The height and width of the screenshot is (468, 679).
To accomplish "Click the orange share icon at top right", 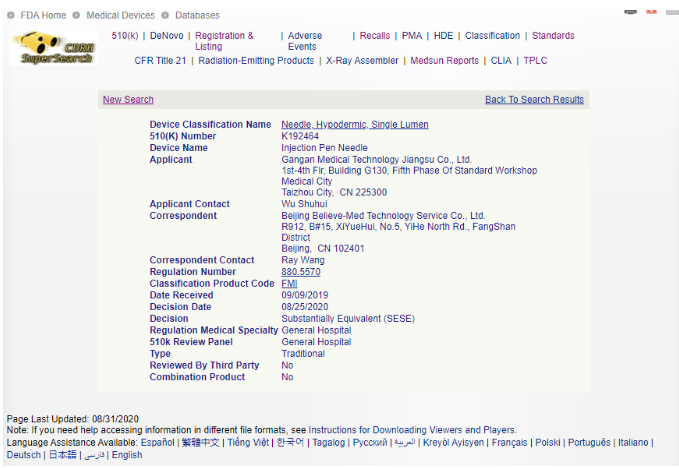I will [x=652, y=12].
